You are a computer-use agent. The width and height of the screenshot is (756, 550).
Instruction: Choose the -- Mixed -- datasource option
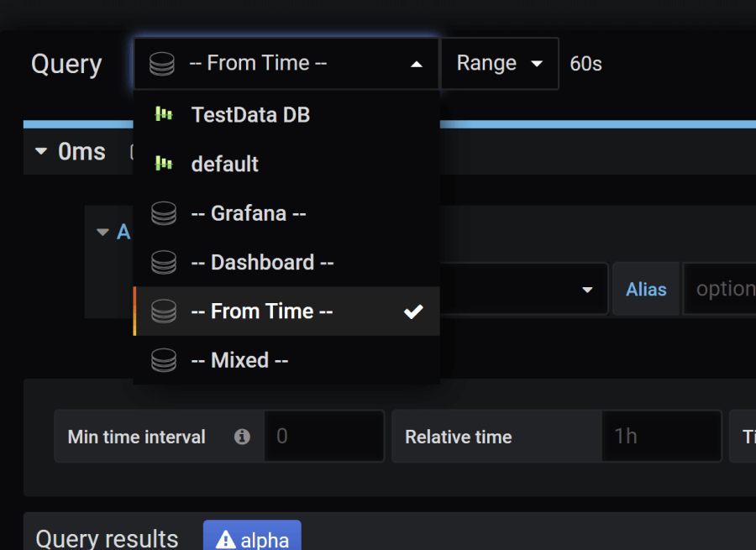click(x=239, y=360)
